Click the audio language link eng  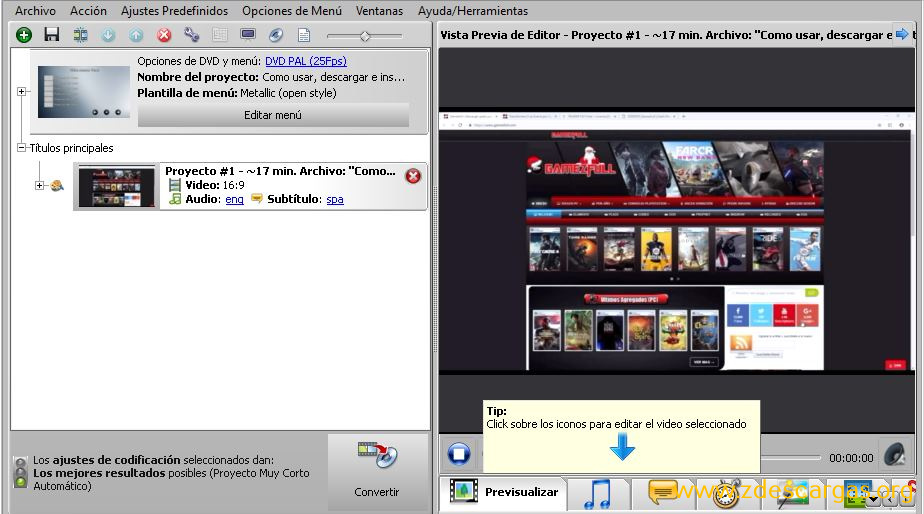click(235, 199)
